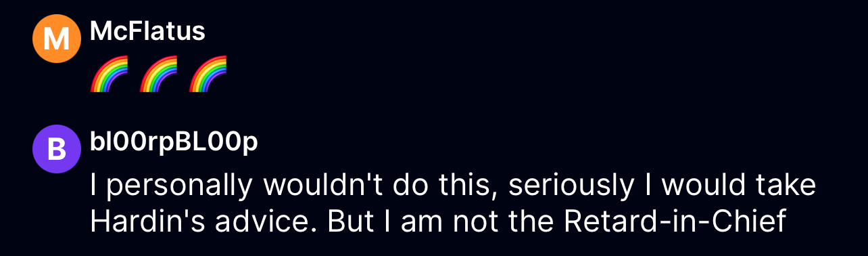Select the first rainbow emoji
Viewport: 868px width, 256px height.
[109, 74]
